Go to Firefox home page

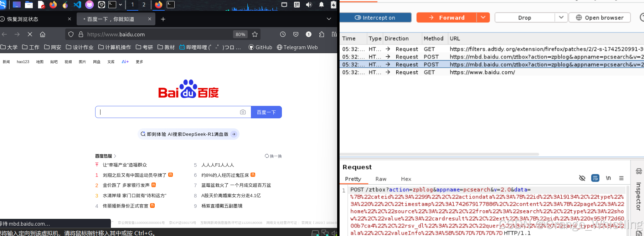42,34
